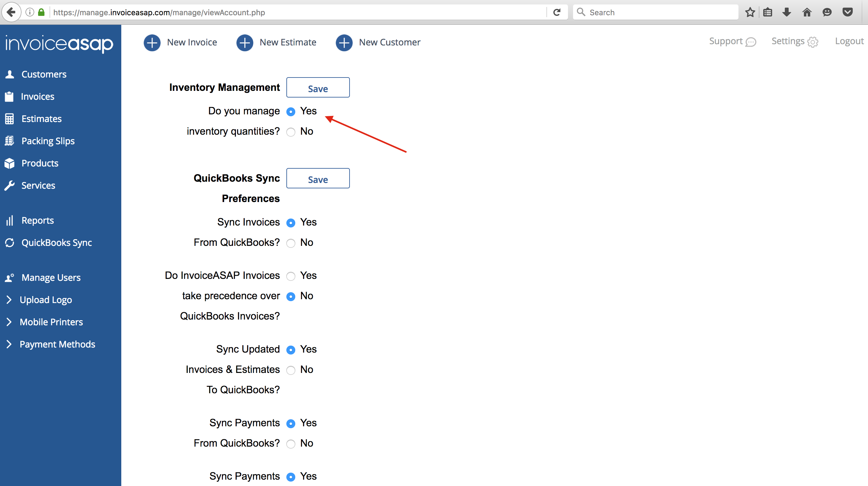Click the Logout link
Screen dimensions: 868x486
click(849, 41)
